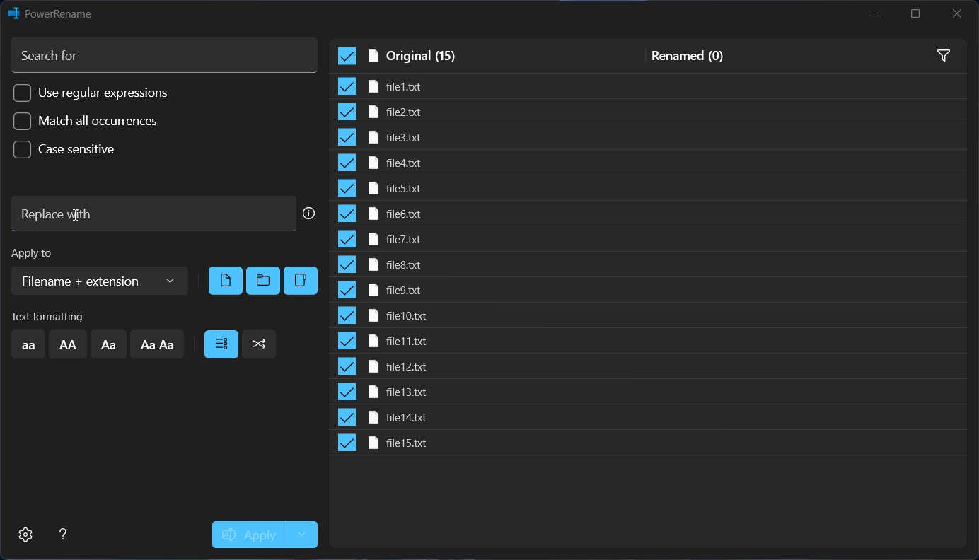Enable Match all occurrences
979x560 pixels.
[x=23, y=121]
